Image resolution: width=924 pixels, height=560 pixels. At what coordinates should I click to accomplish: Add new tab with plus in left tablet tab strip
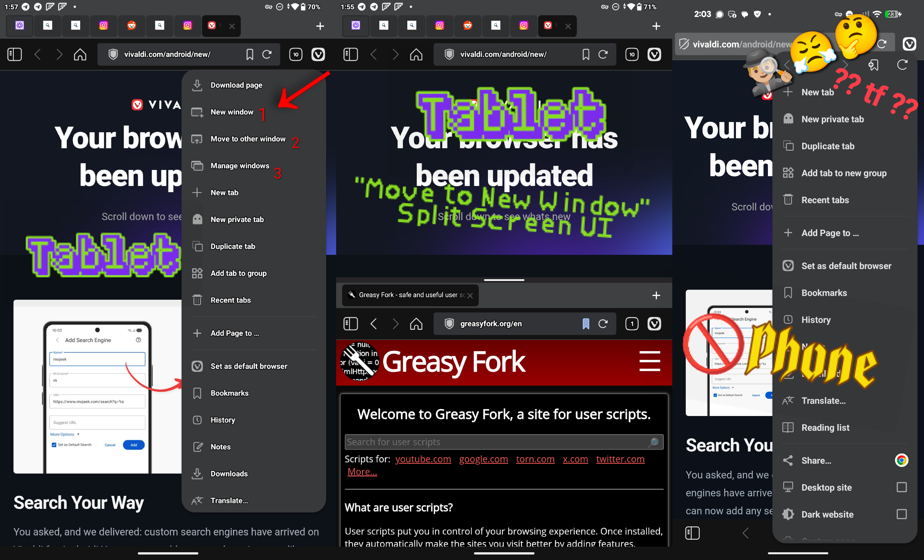[x=320, y=26]
